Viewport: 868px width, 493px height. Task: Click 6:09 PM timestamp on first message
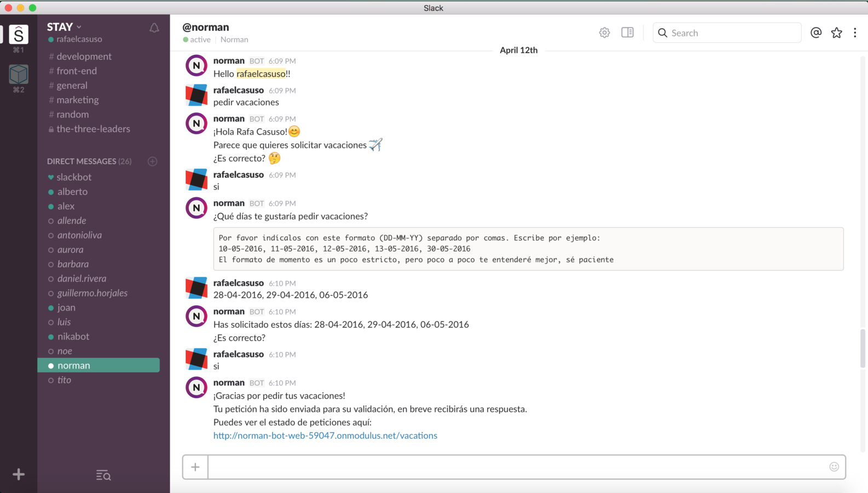coord(282,61)
